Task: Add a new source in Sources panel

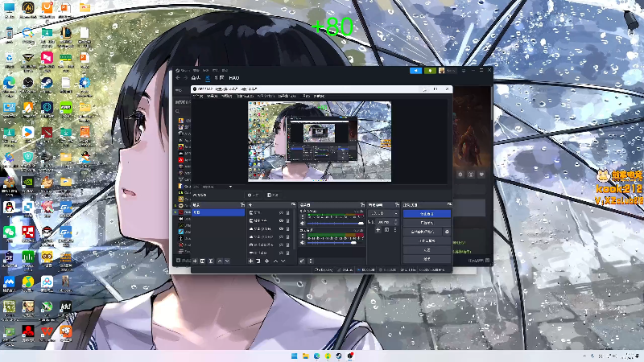Action: [x=250, y=261]
